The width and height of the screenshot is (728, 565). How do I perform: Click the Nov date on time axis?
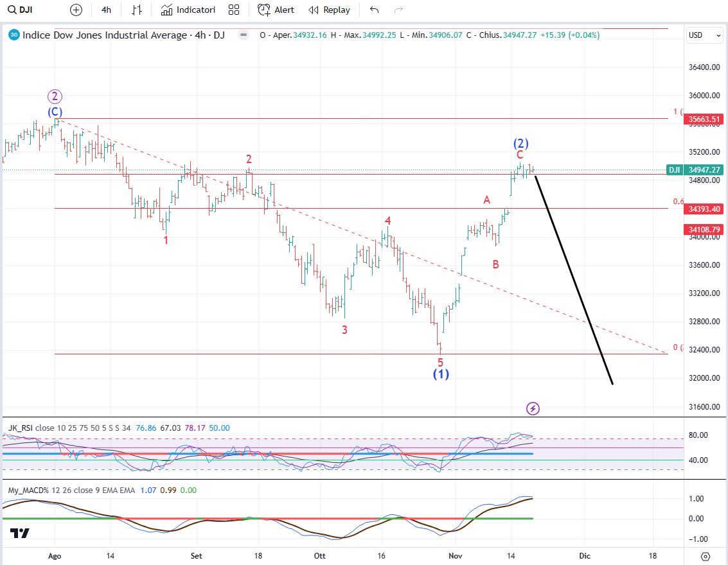click(x=456, y=556)
